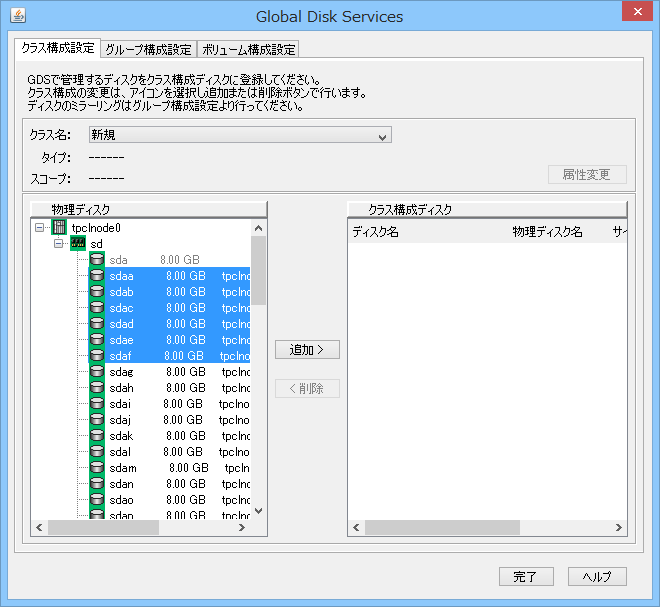Screen dimensions: 660x607
Task: Click physical disk vertical scrollbar thumb
Action: pos(258,270)
